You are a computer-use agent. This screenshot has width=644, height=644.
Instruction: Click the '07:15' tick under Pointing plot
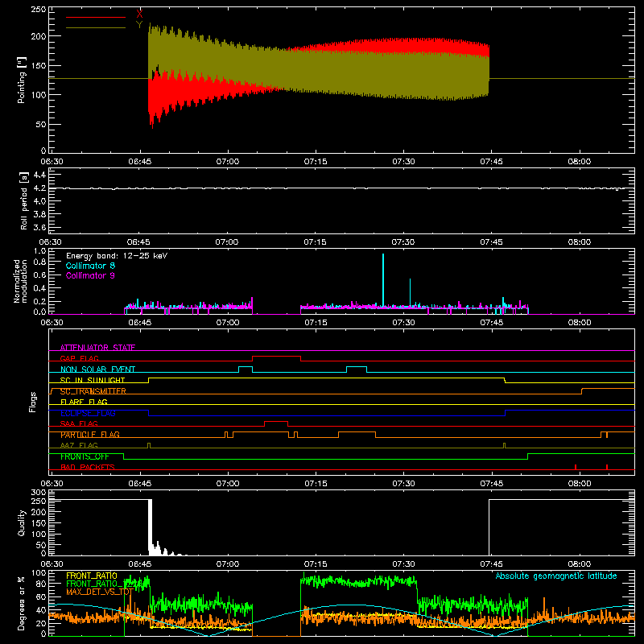pyautogui.click(x=316, y=162)
